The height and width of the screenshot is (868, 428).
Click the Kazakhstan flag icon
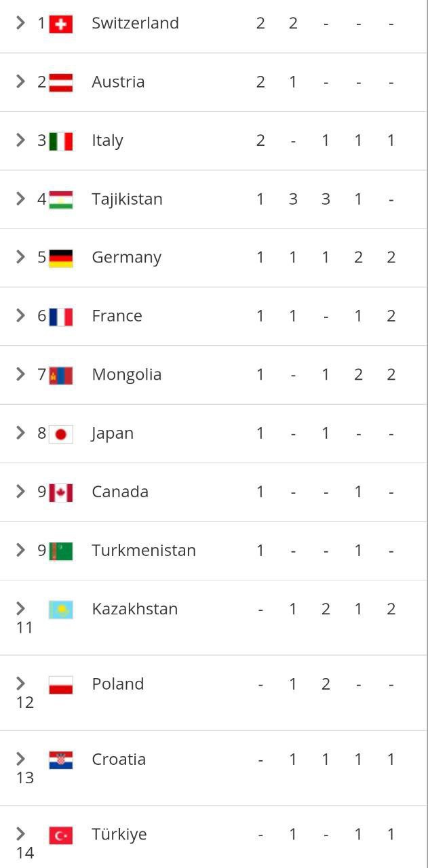click(x=61, y=610)
